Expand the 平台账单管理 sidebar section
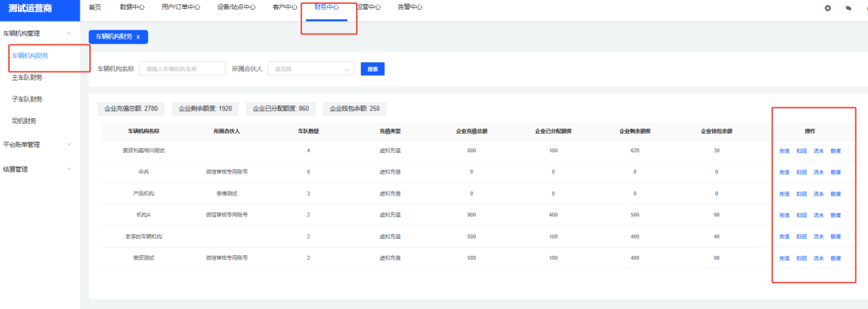Screen dimensions: 868x309 click(68, 145)
